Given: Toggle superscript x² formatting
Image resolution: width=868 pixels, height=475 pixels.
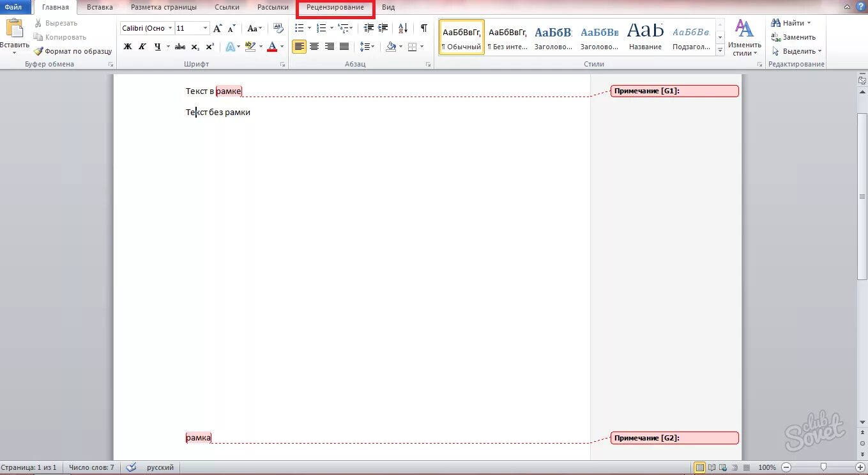Looking at the screenshot, I should point(209,47).
